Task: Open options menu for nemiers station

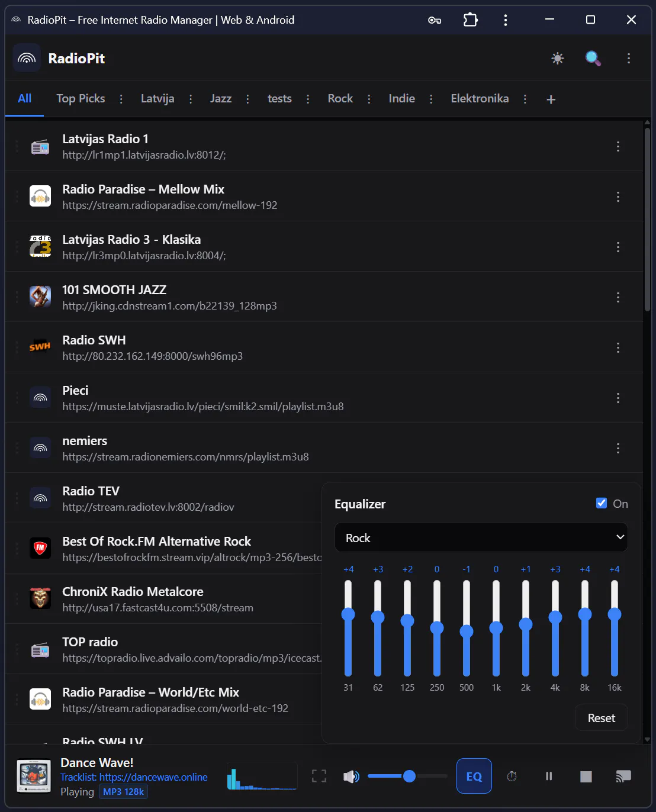Action: 618,448
